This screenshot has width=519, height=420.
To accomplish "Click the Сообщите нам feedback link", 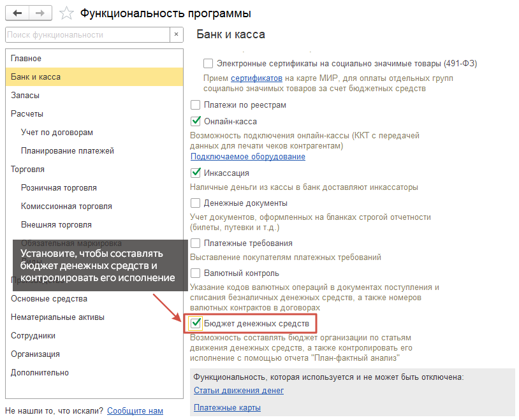I will [x=135, y=410].
